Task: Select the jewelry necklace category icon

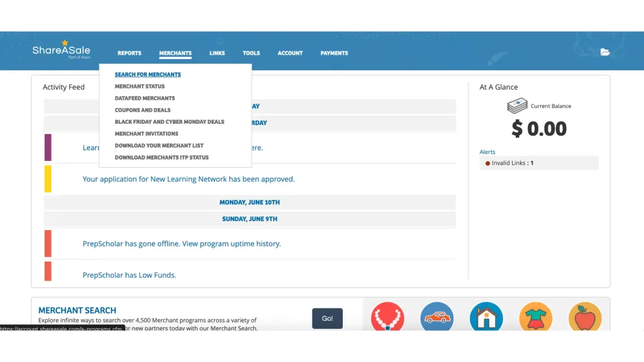Action: 387,317
